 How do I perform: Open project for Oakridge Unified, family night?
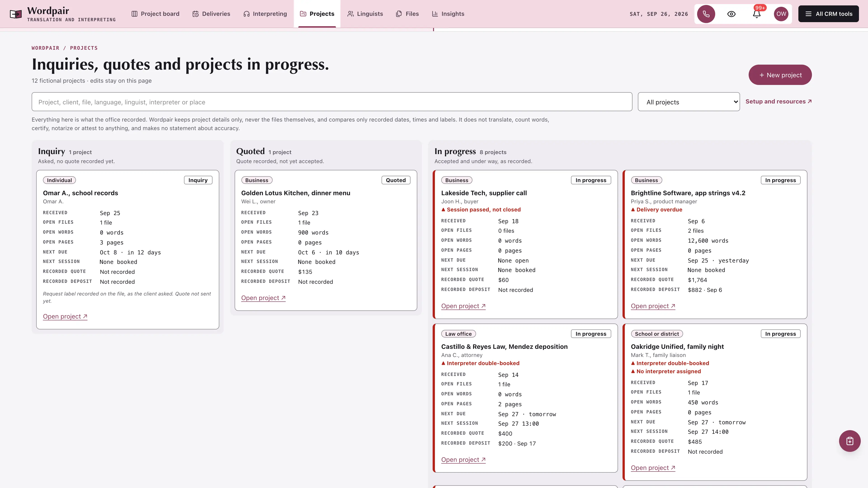click(x=653, y=467)
